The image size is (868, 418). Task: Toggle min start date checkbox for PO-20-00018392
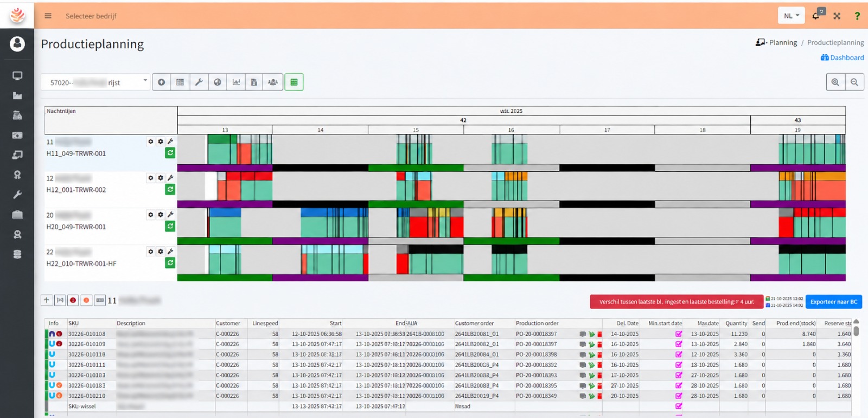(x=678, y=365)
